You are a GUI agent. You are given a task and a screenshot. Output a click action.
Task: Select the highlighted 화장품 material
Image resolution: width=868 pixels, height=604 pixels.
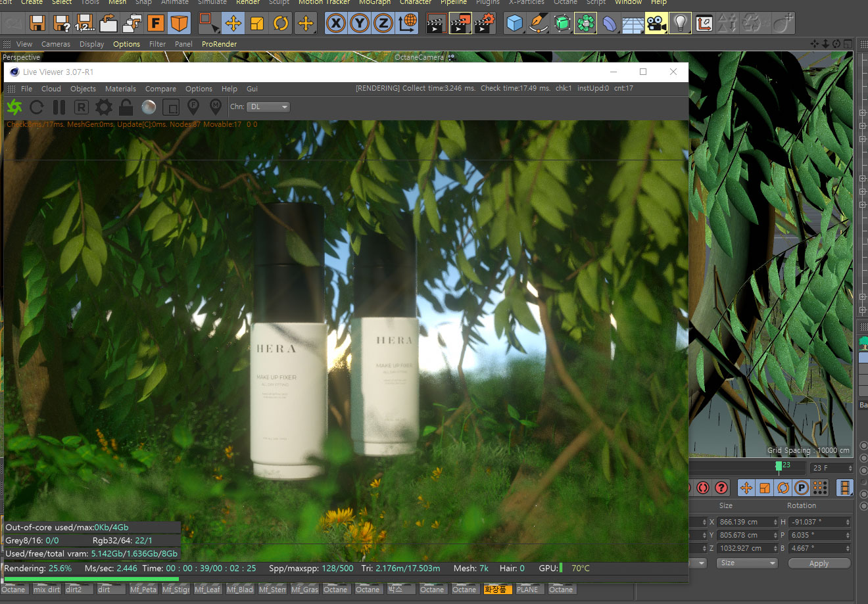coord(497,590)
